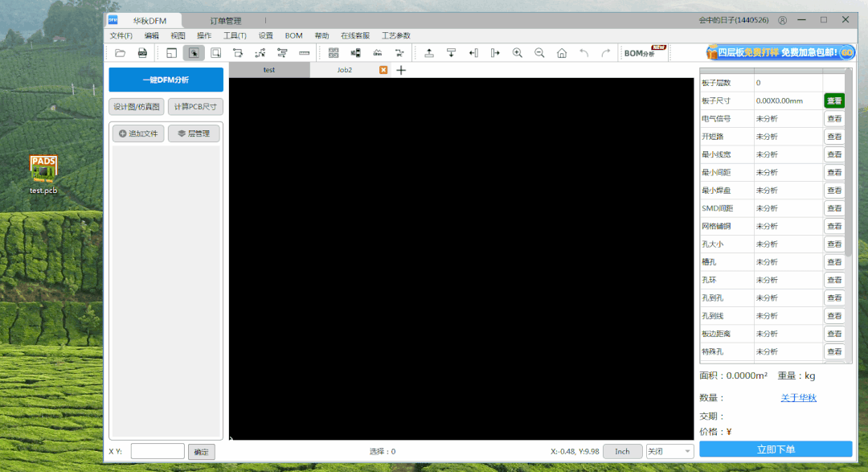Click the left arrow move icon
The image size is (868, 472).
point(473,53)
